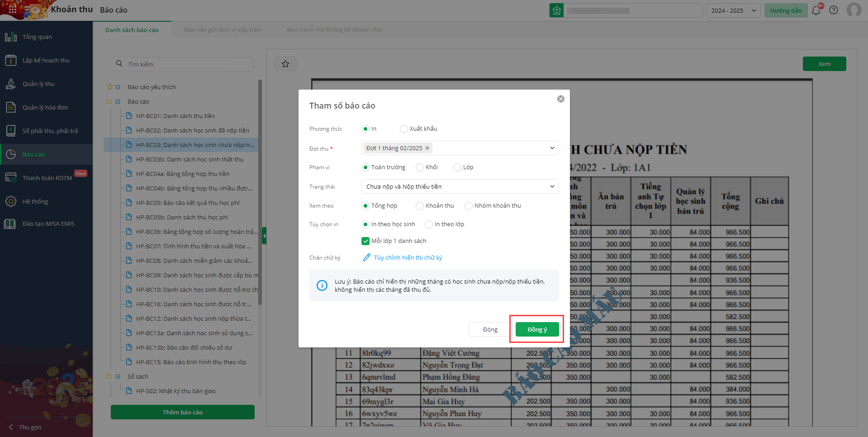This screenshot has width=868, height=437.
Task: Click the Đóng button in dialog
Action: [x=490, y=329]
